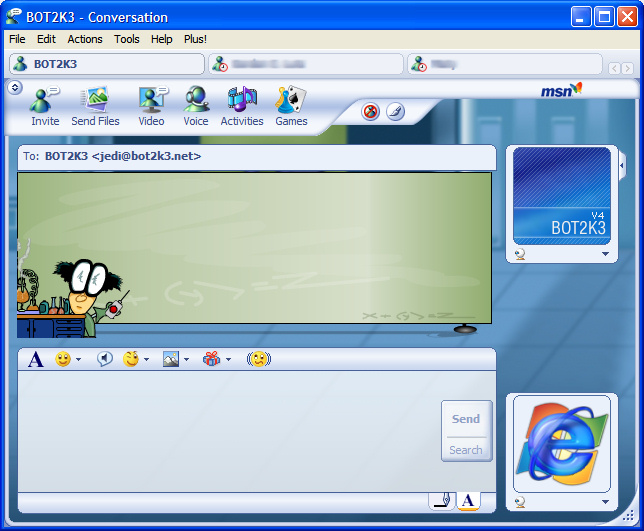Click the block contact icon
The image size is (644, 531).
(x=370, y=111)
